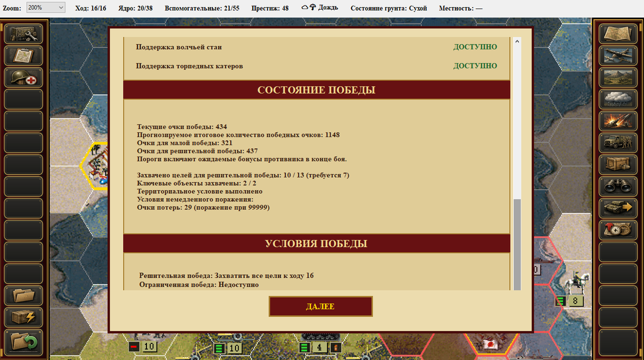The width and height of the screenshot is (644, 360).
Task: Click the 'Ход: 16/16' turn counter
Action: (x=91, y=8)
